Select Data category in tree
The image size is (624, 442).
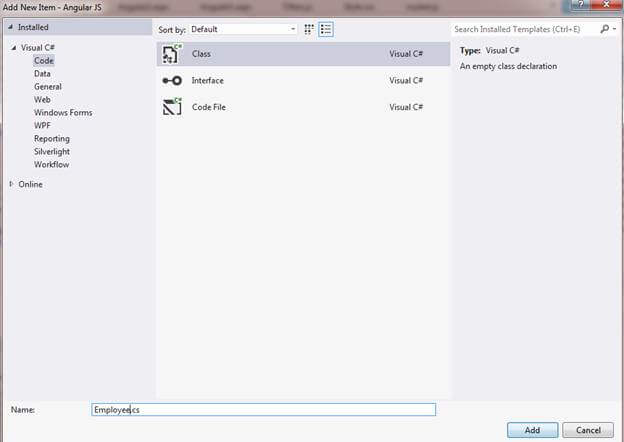[x=42, y=74]
